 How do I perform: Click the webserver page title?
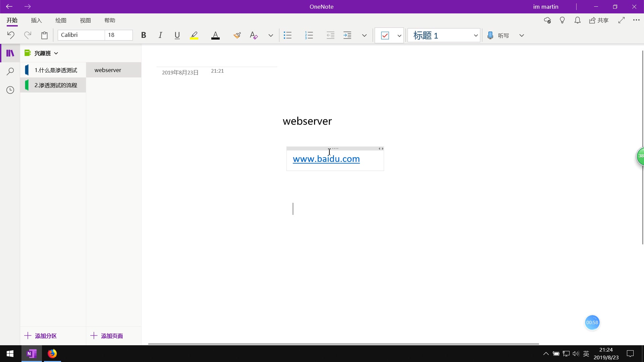pyautogui.click(x=307, y=121)
